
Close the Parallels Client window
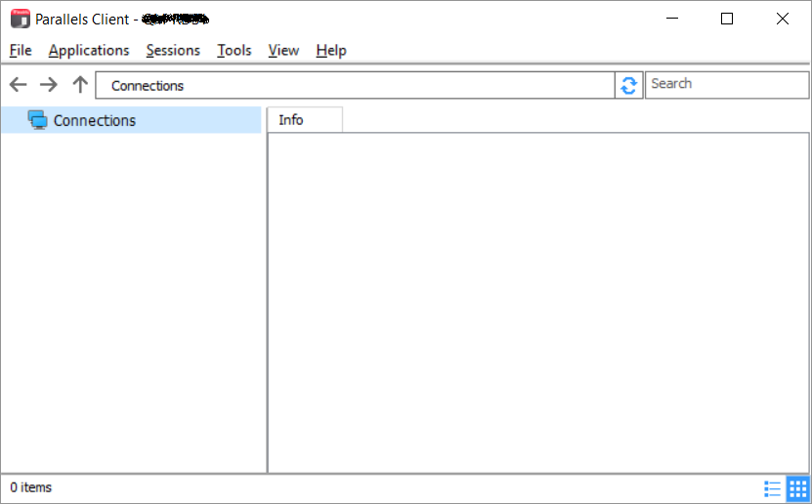click(783, 19)
